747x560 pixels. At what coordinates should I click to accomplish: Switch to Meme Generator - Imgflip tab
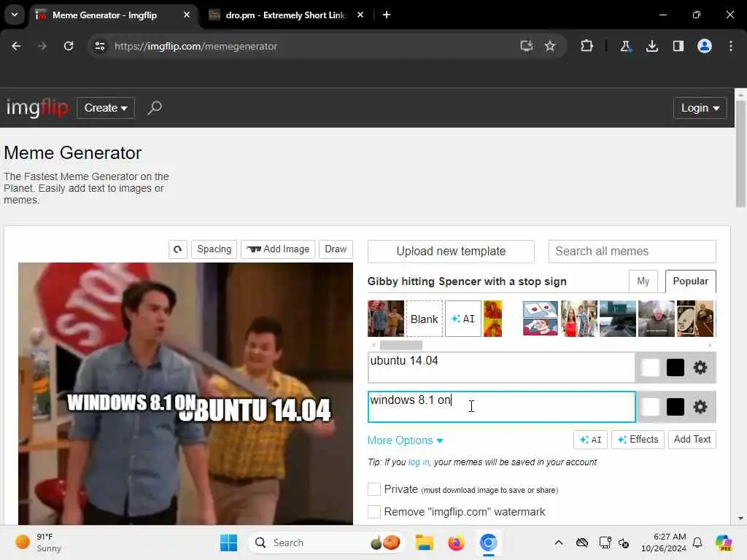click(x=113, y=15)
